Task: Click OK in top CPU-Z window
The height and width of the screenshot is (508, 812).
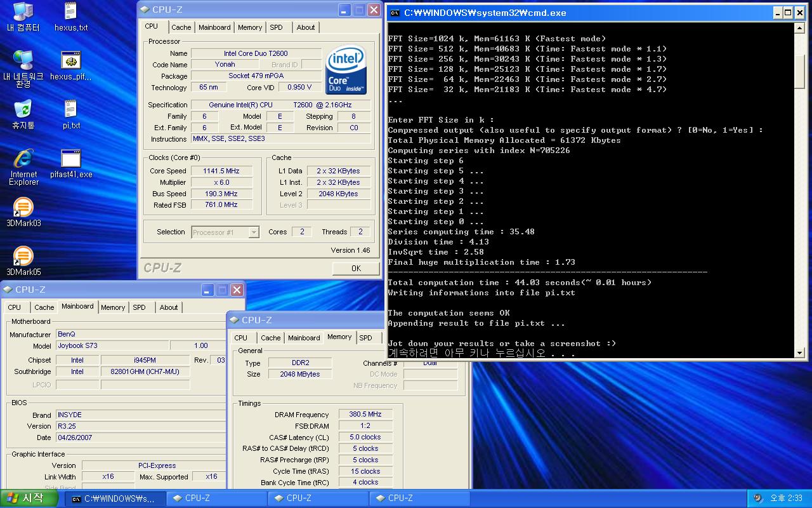Action: tap(356, 268)
